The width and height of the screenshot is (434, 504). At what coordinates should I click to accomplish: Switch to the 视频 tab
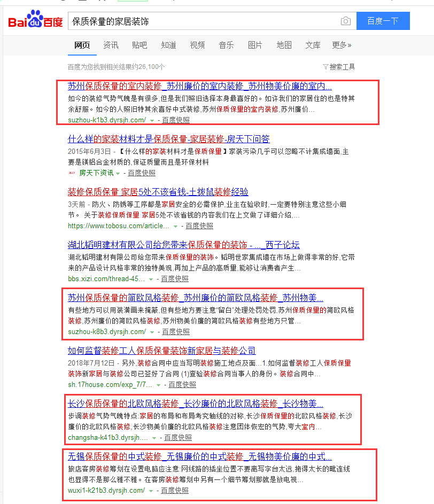click(197, 45)
